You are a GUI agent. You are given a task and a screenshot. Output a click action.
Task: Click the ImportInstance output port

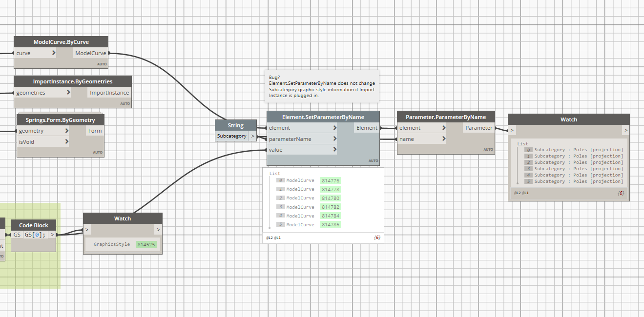click(109, 93)
